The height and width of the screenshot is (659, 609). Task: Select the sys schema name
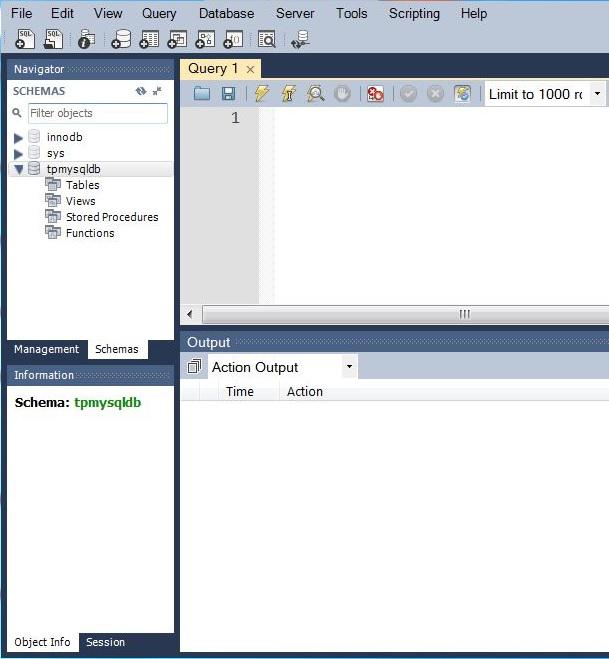(x=56, y=153)
